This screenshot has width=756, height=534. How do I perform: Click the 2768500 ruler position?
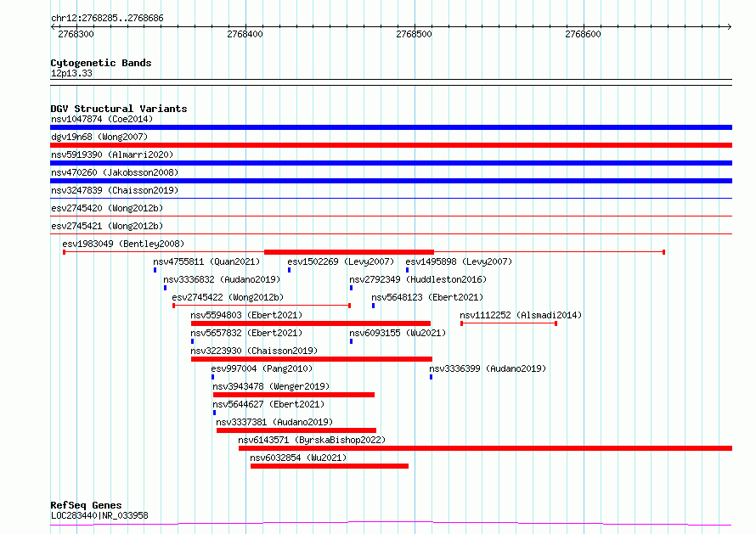pyautogui.click(x=415, y=34)
